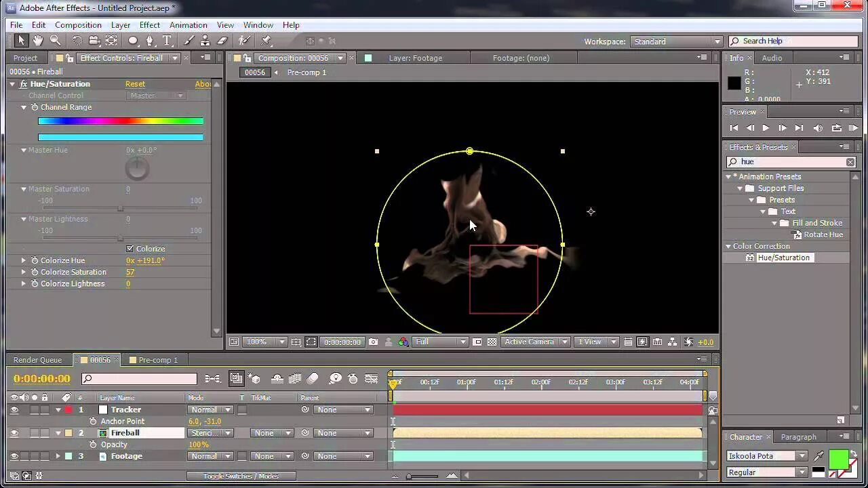
Task: Toggle Colorize Saturation stopwatch
Action: click(x=35, y=272)
